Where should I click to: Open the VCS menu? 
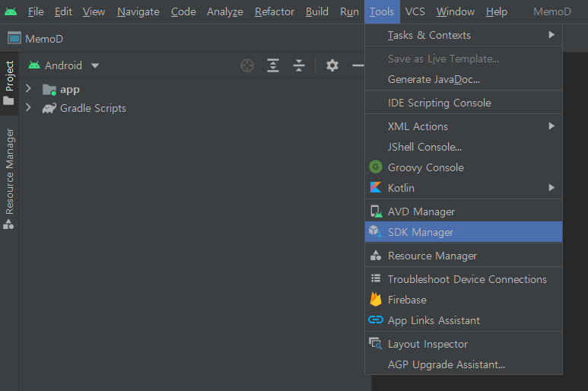[415, 12]
